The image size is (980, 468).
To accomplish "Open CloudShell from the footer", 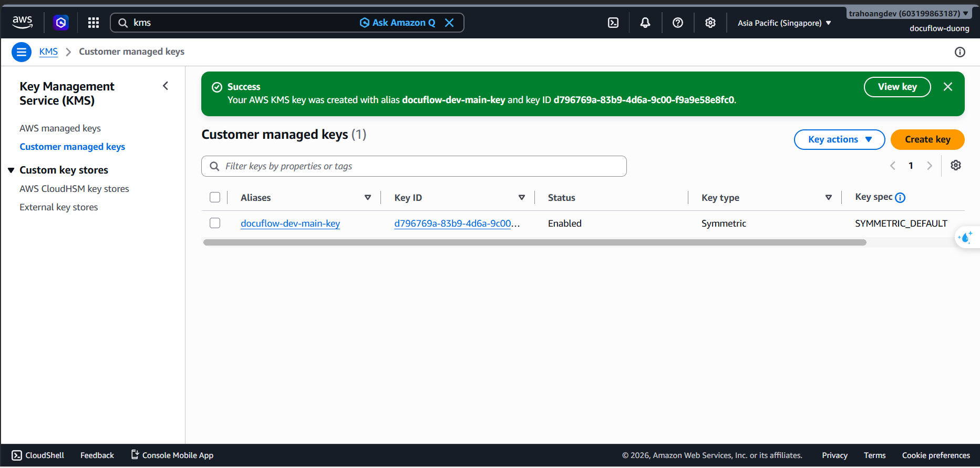I will click(38, 455).
